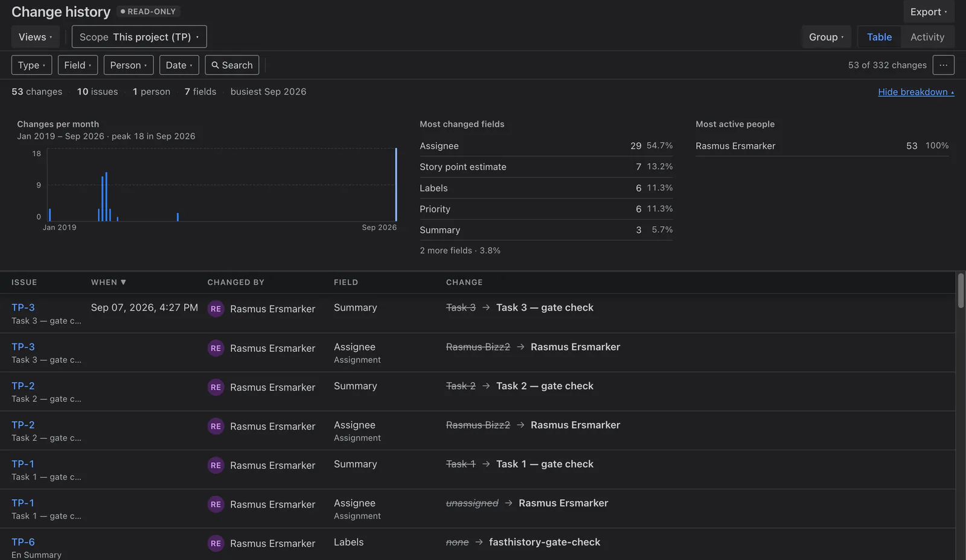Open the Export dropdown

929,12
